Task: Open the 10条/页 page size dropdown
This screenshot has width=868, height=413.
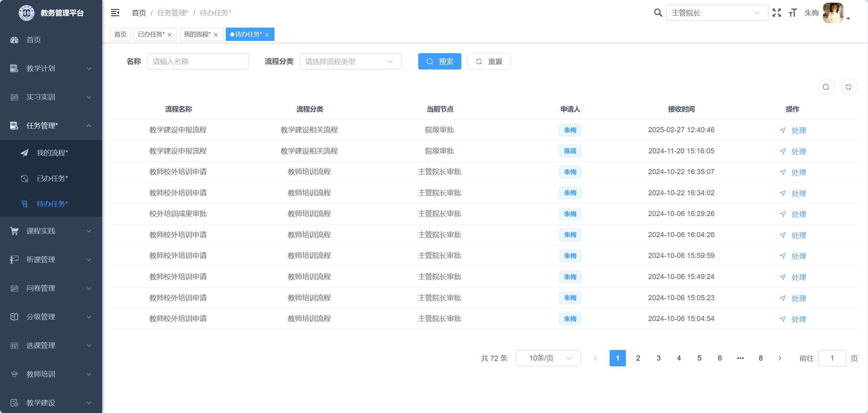Action: pos(548,358)
